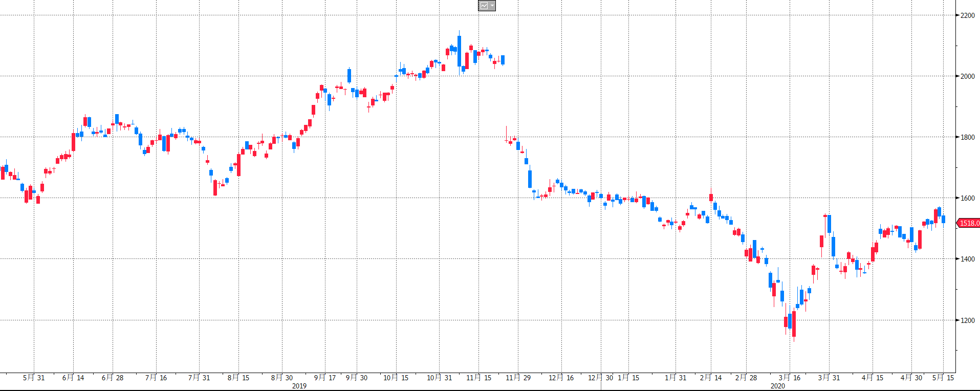
Task: Select the 7月 16 date marker
Action: (156, 378)
